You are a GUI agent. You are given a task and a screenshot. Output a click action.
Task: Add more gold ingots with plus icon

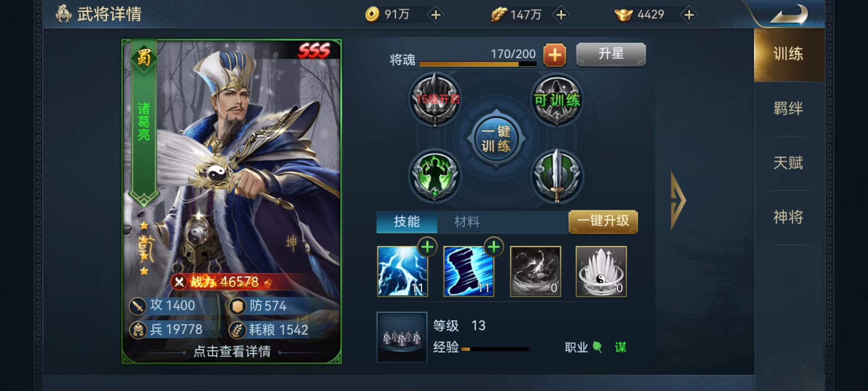click(689, 15)
